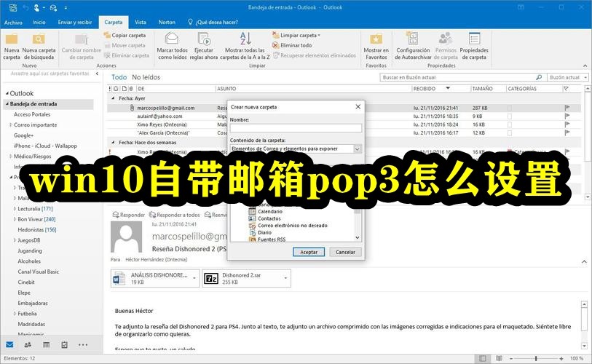Collapse the ribbon with the chevron
The image size is (592, 364).
point(585,66)
